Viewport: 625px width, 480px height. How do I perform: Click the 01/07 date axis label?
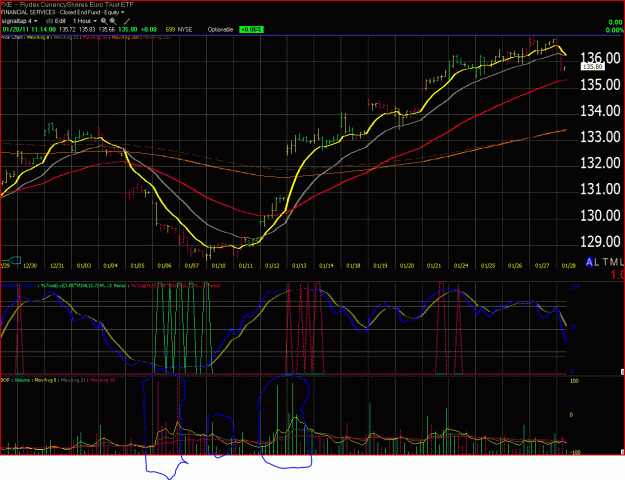192,266
